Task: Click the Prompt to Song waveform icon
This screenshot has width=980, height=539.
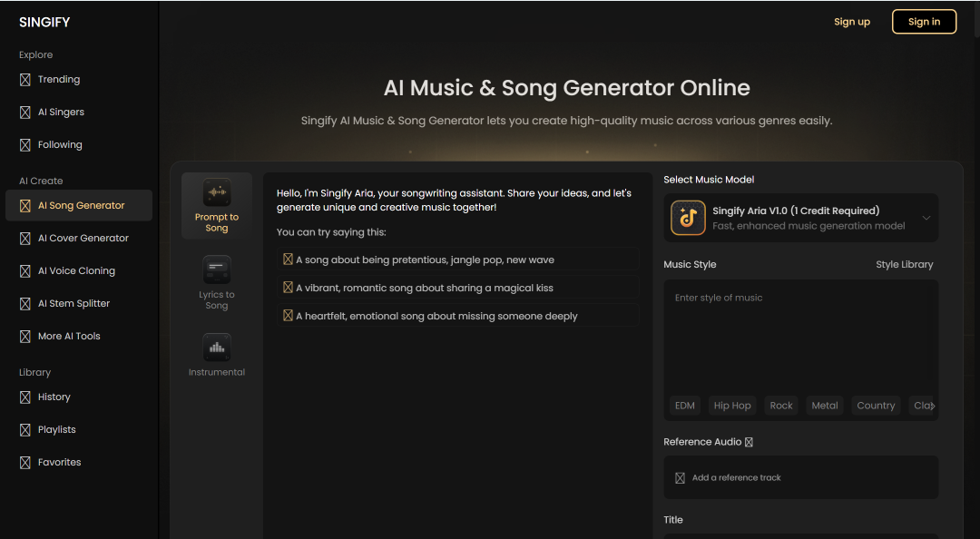Action: coord(217,192)
